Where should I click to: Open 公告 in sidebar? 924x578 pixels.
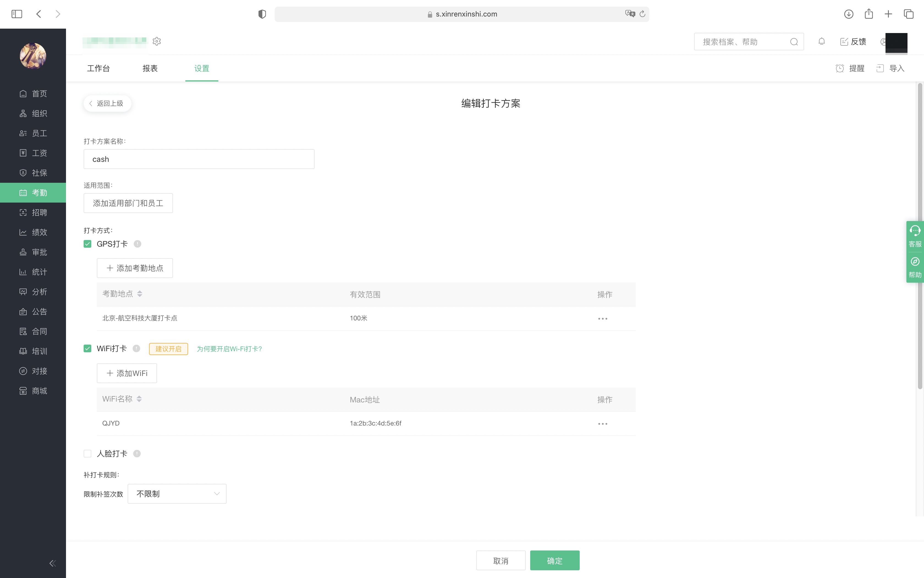pos(33,312)
